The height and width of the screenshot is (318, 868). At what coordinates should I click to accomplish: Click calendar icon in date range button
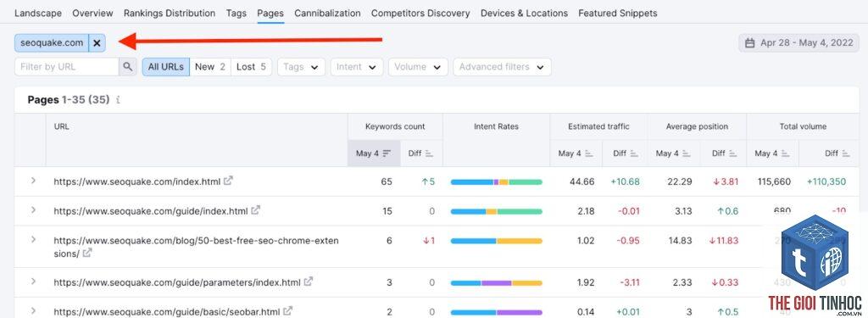(750, 42)
